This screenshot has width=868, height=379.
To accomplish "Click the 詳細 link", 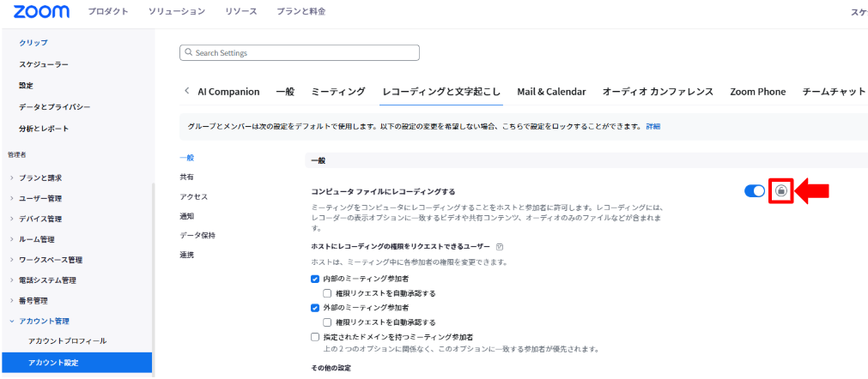I will pyautogui.click(x=653, y=127).
